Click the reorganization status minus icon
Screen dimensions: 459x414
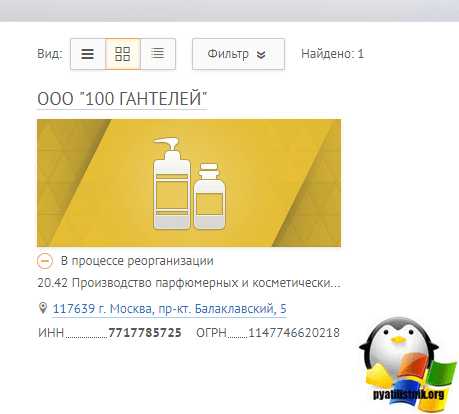(x=45, y=261)
